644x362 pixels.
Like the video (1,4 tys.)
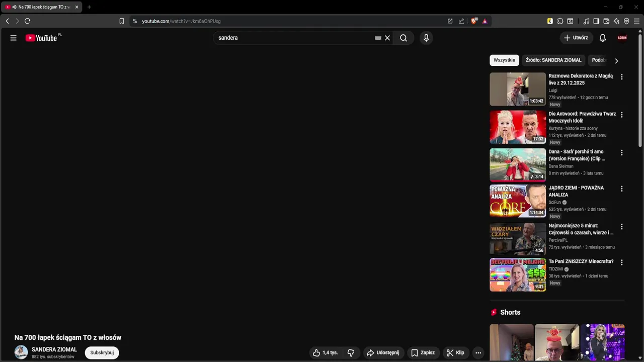[325, 352]
